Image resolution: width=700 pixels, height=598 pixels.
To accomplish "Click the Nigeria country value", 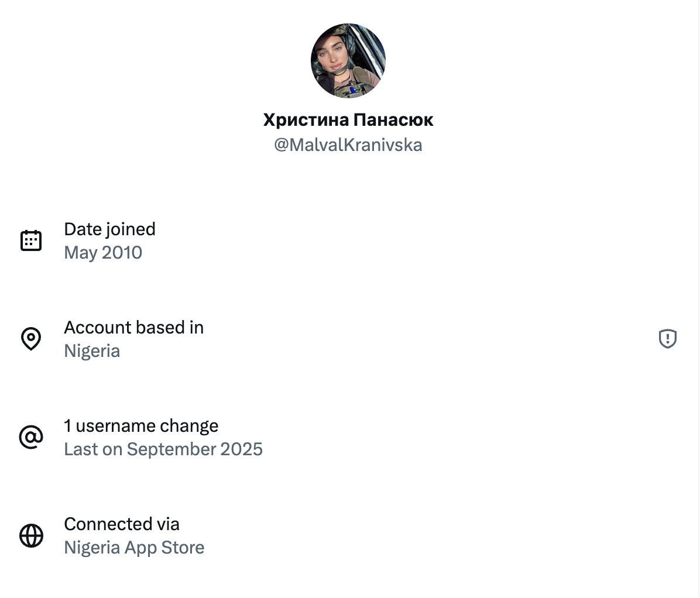I will [x=92, y=351].
